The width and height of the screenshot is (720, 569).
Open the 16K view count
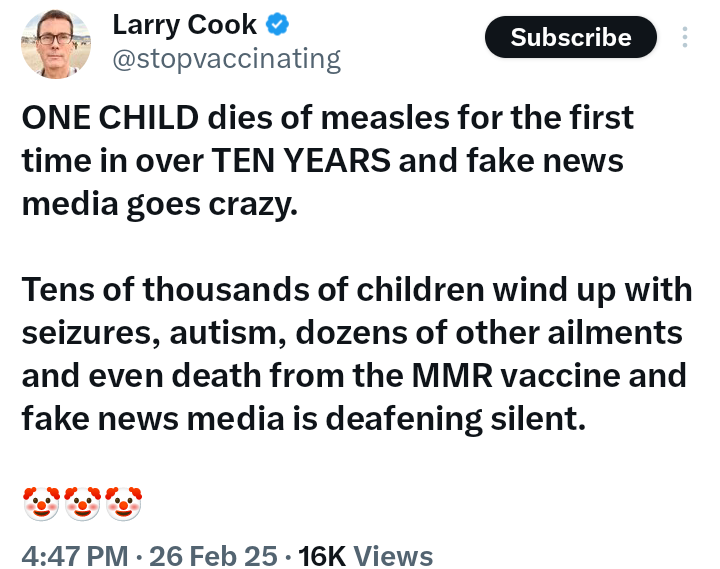click(322, 555)
